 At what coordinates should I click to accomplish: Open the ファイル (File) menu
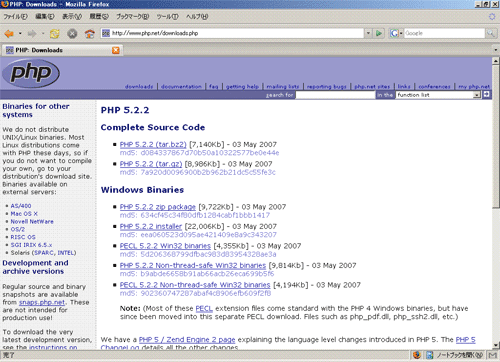[x=16, y=16]
